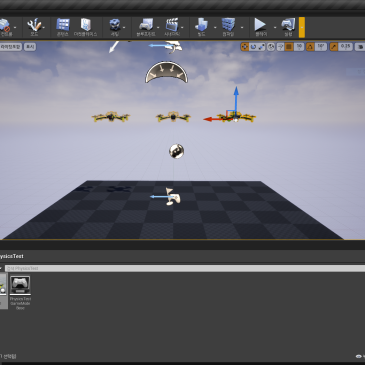365x365 pixels.
Task: Open the Lit view mode menu
Action: (x=10, y=47)
